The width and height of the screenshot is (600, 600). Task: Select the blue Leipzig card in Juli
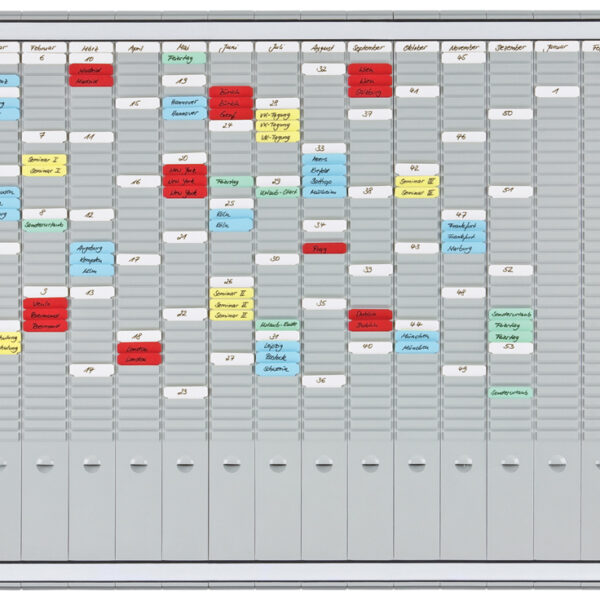(x=277, y=346)
